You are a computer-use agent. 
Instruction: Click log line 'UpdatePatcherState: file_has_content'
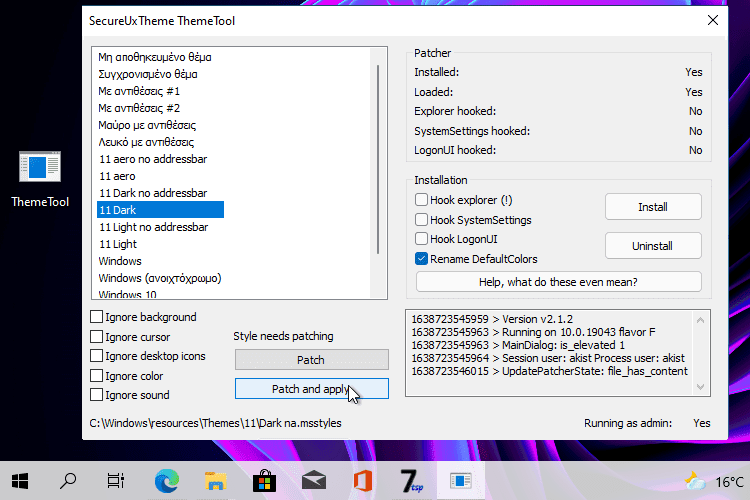pos(550,371)
